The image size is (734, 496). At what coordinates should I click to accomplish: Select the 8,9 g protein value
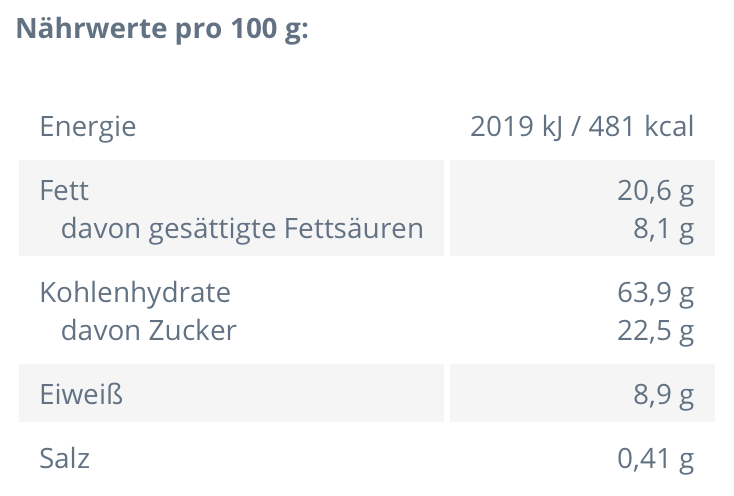pyautogui.click(x=663, y=395)
